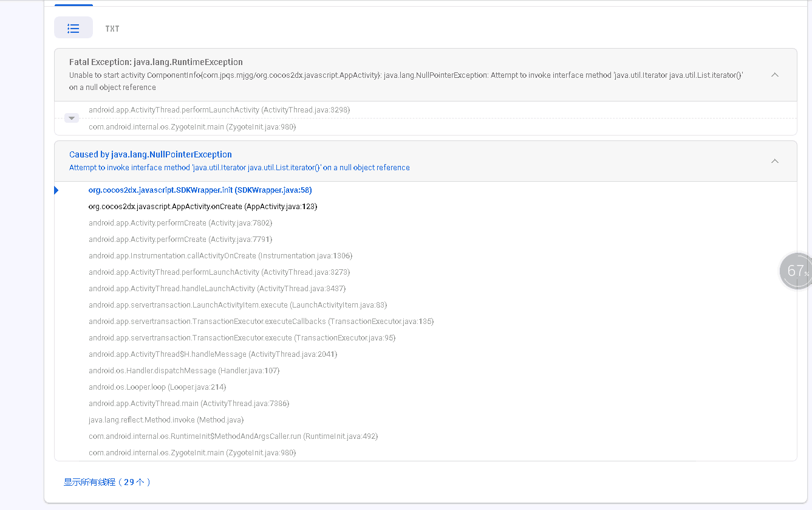Select the Handler.dispatchMessage (Handler.java:107) frame

184,371
